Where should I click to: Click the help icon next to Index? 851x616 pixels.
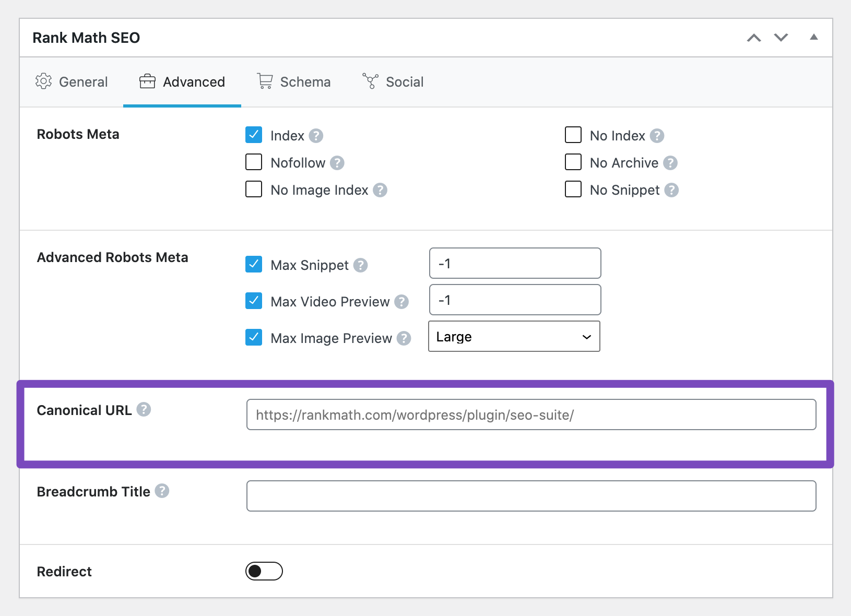tap(316, 136)
